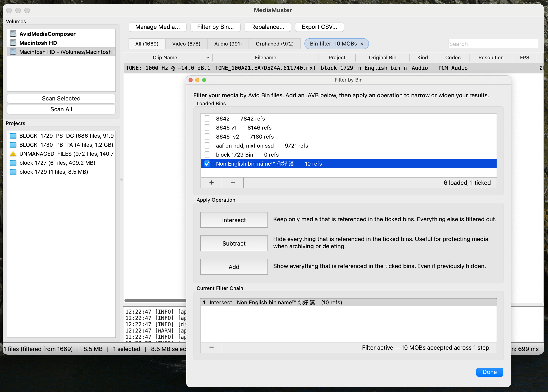Select UNMANAGED_FILES (972 files) project
Image resolution: width=548 pixels, height=392 pixels.
[x=61, y=154]
